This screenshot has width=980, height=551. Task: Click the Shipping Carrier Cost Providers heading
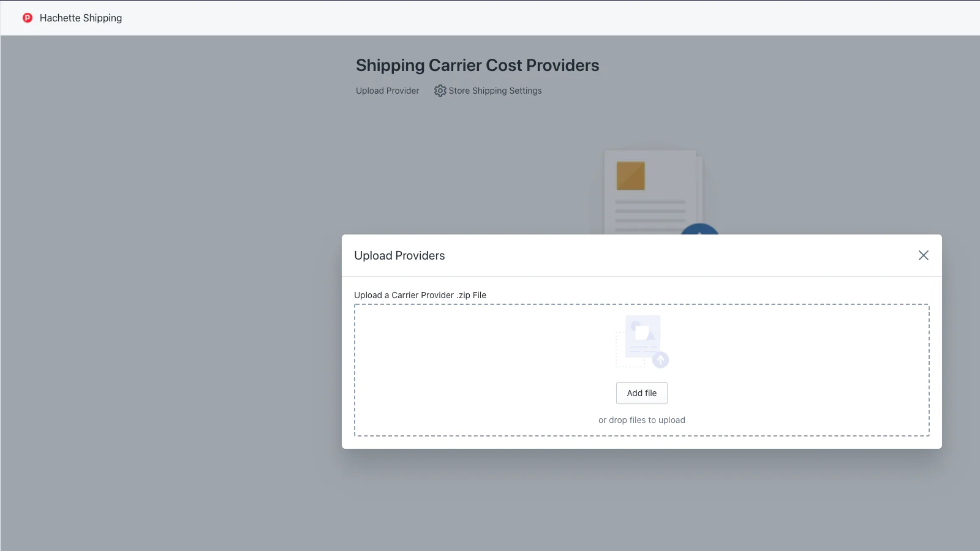[478, 66]
